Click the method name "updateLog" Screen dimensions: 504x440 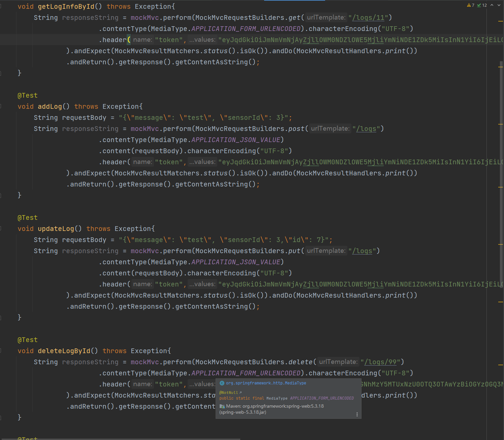point(56,229)
